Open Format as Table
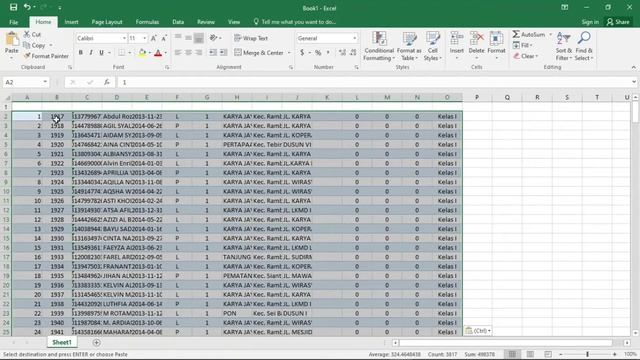Screen dimensions: 640x360 pos(409,46)
